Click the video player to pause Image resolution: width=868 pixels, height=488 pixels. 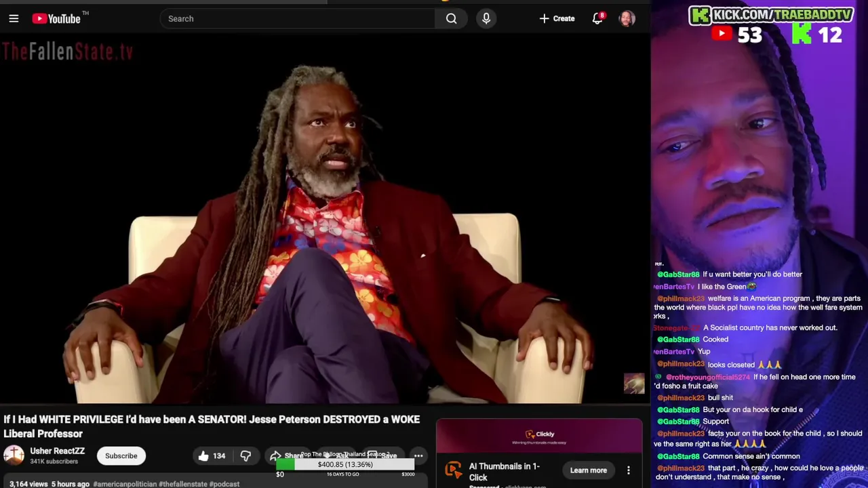click(x=325, y=220)
